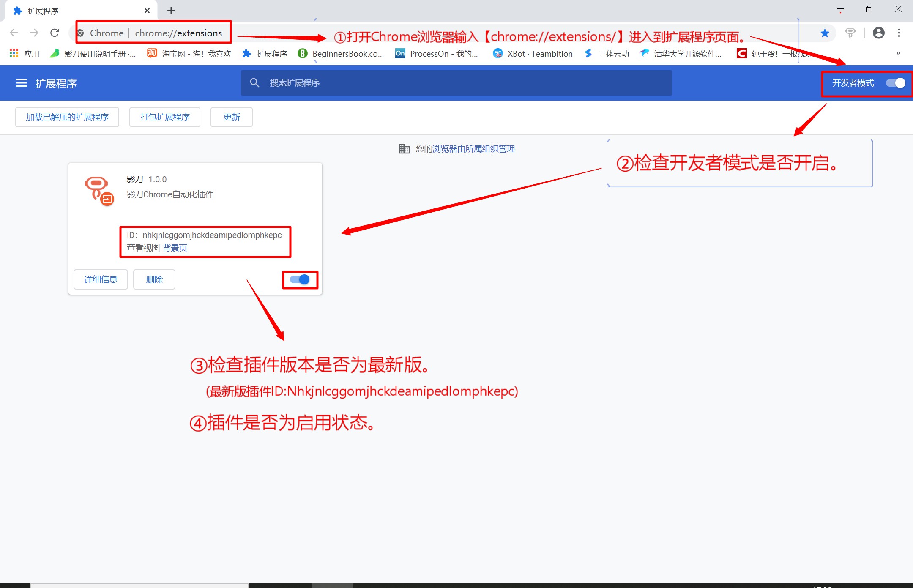Open the ProcessOn bookmark
The height and width of the screenshot is (588, 913).
437,54
